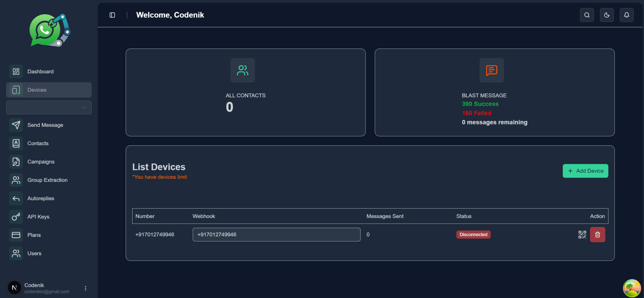Click the Messages Sent column header
Image resolution: width=644 pixels, height=298 pixels.
coord(385,216)
